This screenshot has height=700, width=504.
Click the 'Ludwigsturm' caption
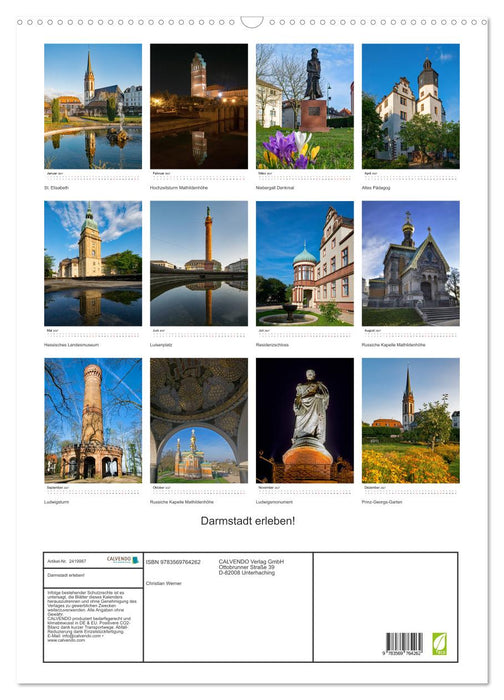pos(56,502)
